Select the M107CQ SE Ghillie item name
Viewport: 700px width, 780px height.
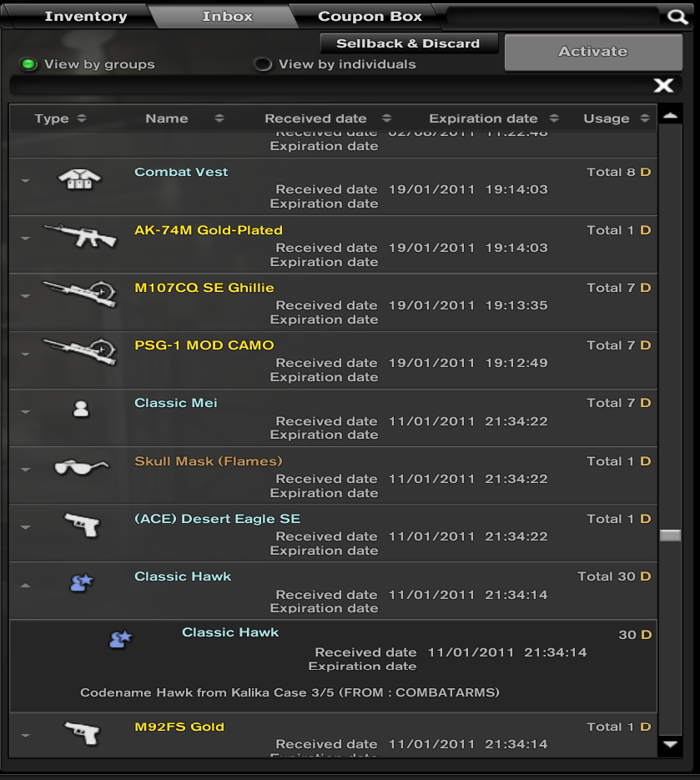pyautogui.click(x=204, y=288)
